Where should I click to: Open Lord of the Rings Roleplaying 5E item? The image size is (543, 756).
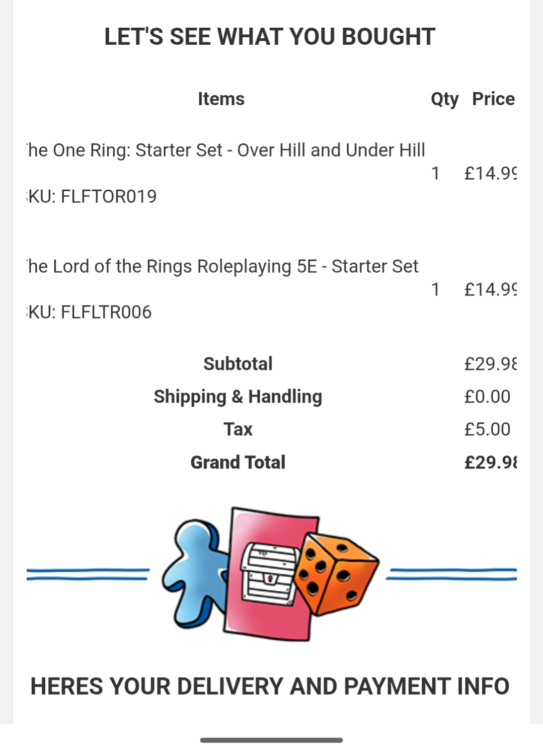click(x=223, y=266)
